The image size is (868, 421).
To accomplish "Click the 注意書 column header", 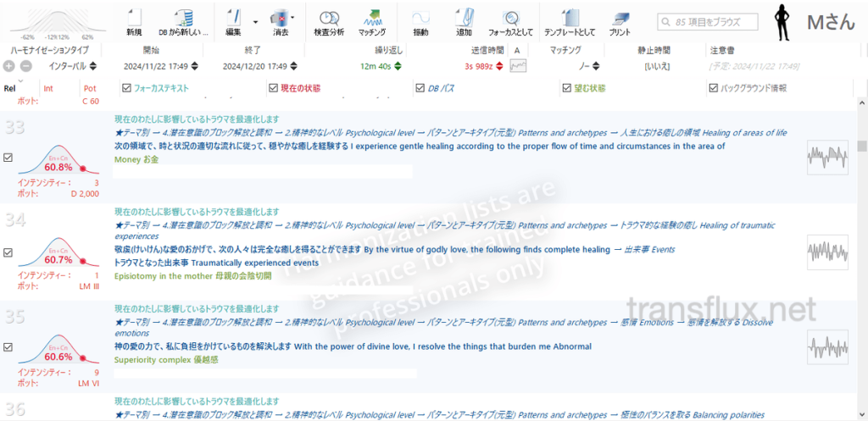I will click(722, 50).
